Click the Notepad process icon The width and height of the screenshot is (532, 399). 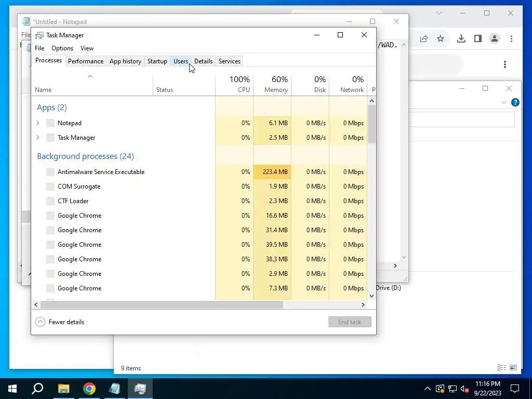[x=50, y=123]
